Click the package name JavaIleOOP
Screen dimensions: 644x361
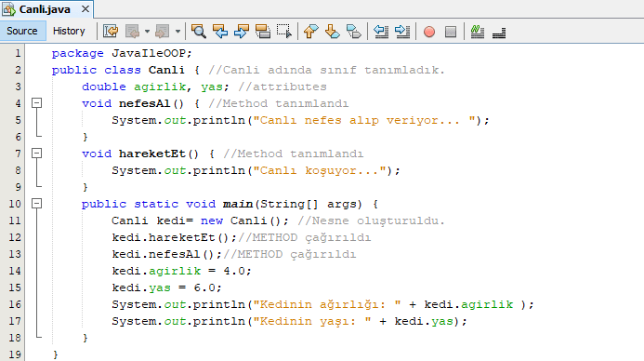pyautogui.click(x=149, y=53)
